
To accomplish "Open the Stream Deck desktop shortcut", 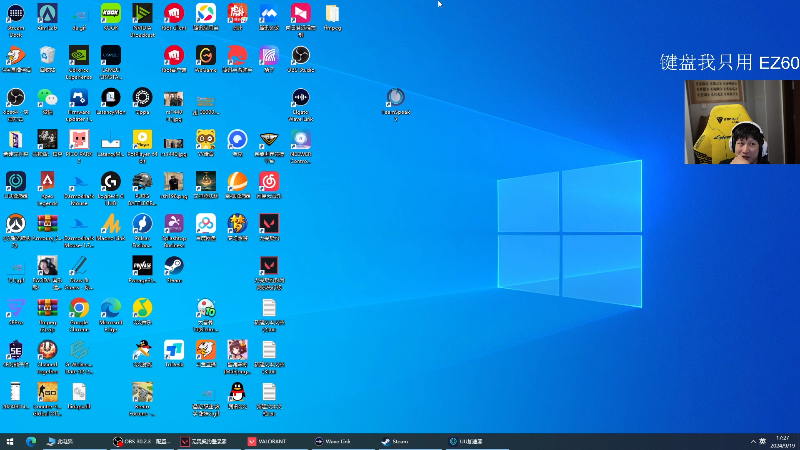I will pyautogui.click(x=16, y=20).
